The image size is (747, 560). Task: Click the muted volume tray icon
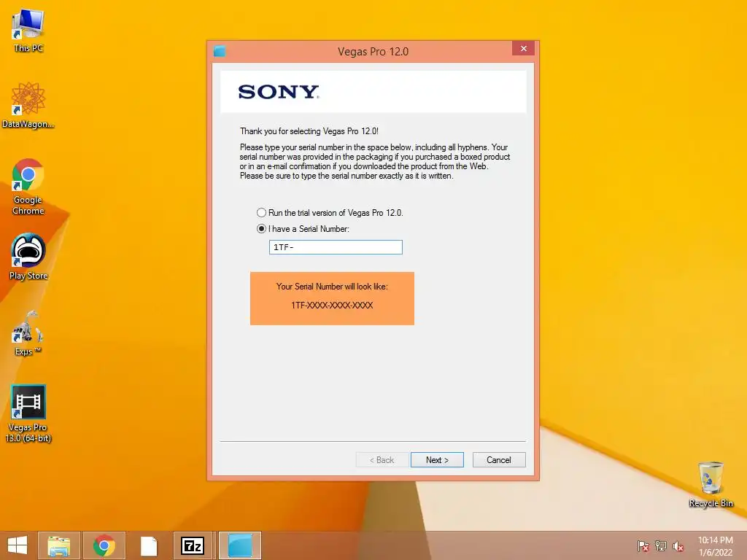click(x=678, y=545)
